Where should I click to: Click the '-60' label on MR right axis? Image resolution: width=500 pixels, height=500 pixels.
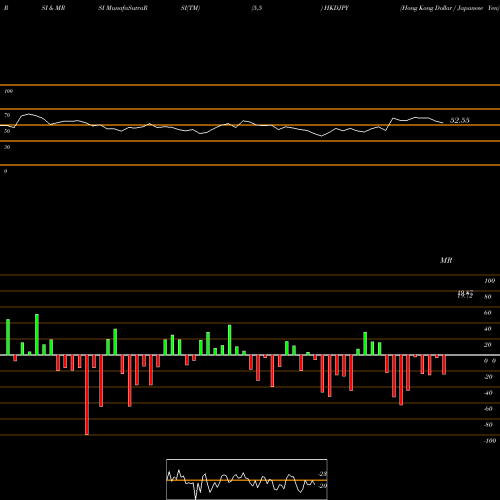[x=488, y=409]
